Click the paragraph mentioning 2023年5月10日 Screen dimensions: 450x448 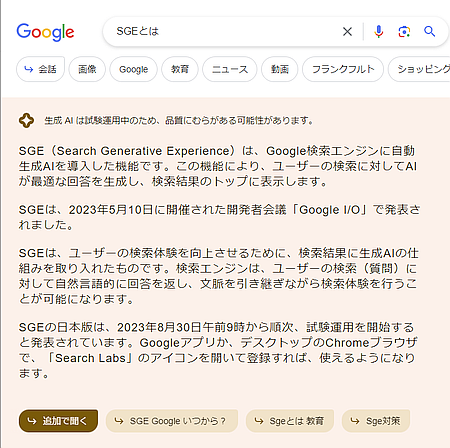219,217
